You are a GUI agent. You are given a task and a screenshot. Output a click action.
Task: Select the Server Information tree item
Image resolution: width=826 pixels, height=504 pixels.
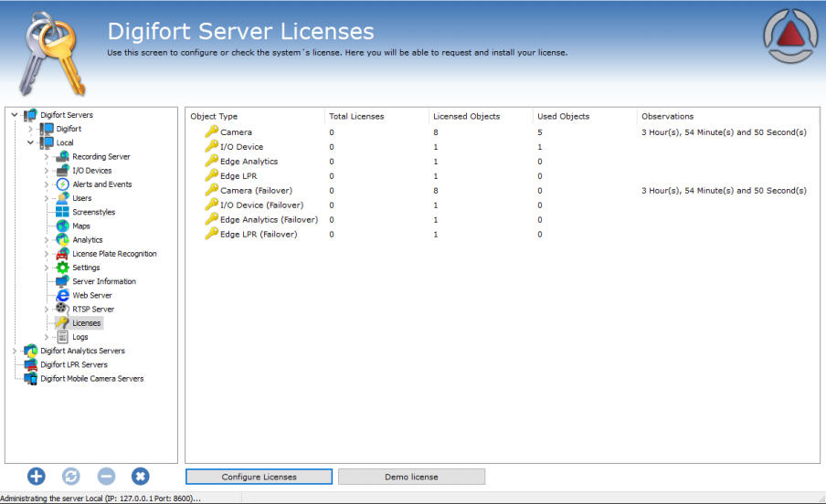[x=104, y=281]
